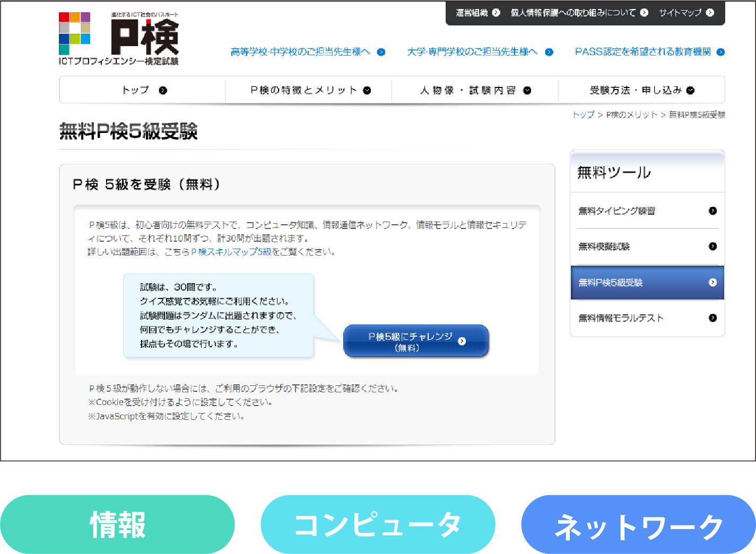Click arrow icon in 人物像・試験内容 tab
This screenshot has width=756, height=554.
[x=527, y=91]
